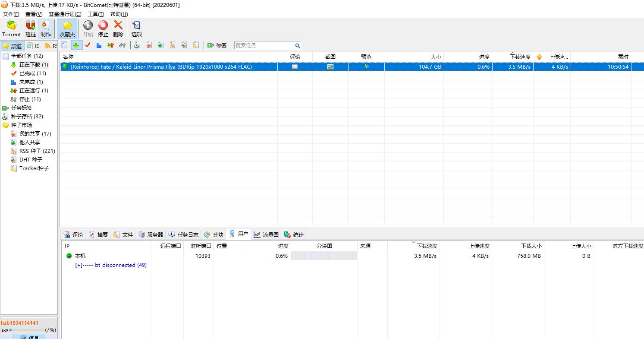Viewport: 644px width, 339px height.
Task: Click the comment envelope icon in task row
Action: pyautogui.click(x=295, y=67)
